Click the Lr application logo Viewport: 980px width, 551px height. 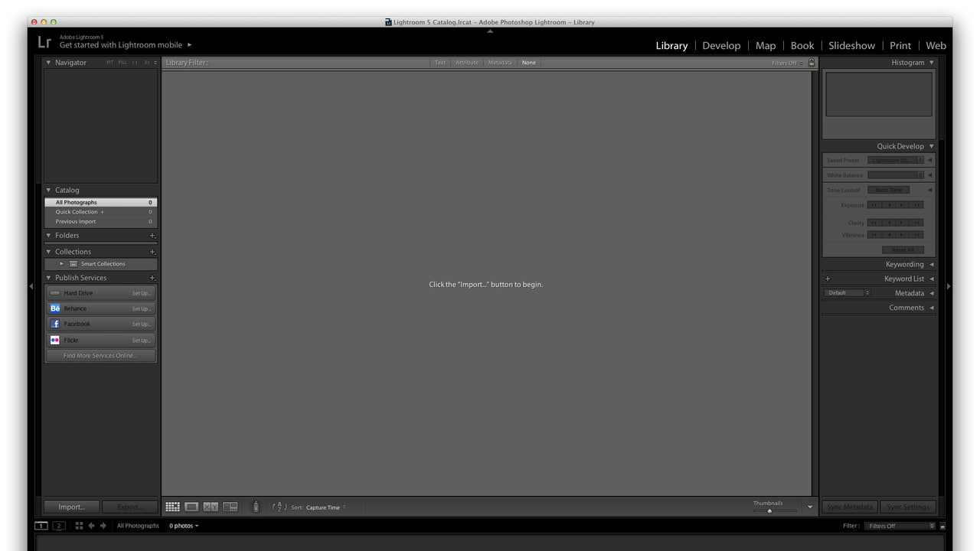click(x=44, y=42)
